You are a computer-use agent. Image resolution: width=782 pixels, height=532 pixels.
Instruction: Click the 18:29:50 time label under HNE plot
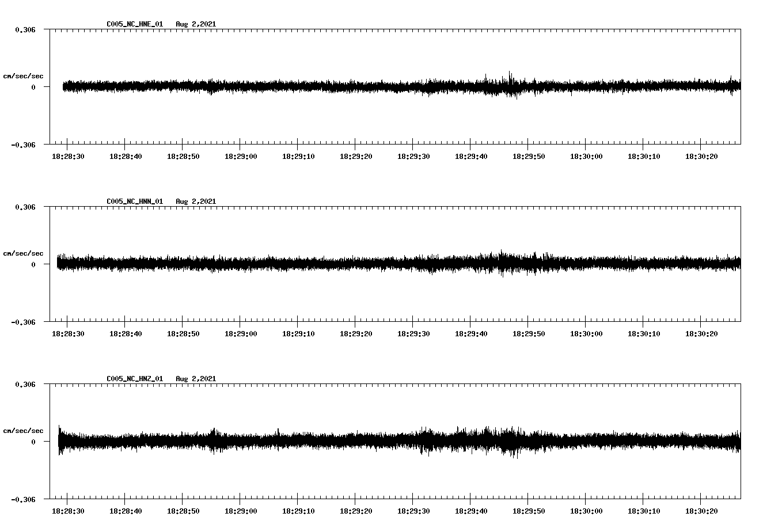[529, 156]
